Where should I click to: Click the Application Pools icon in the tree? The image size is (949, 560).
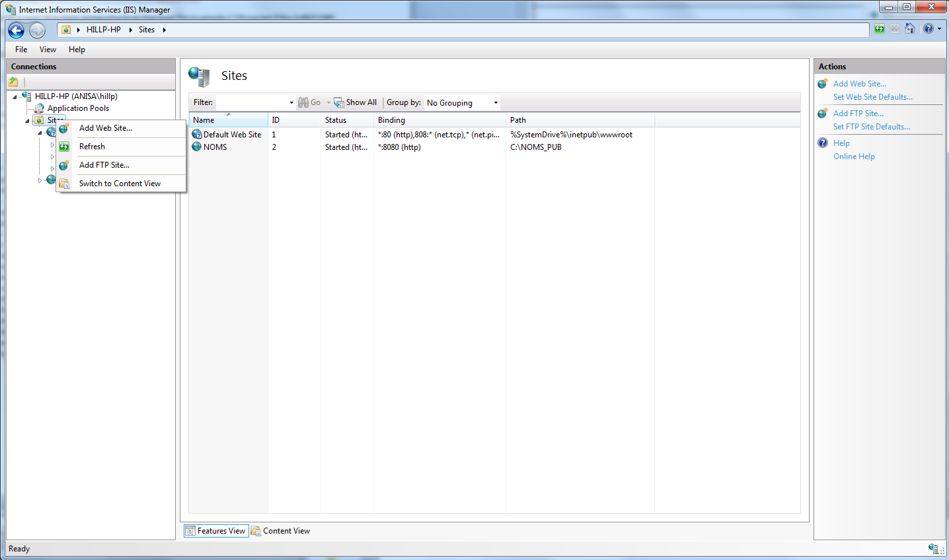point(39,108)
